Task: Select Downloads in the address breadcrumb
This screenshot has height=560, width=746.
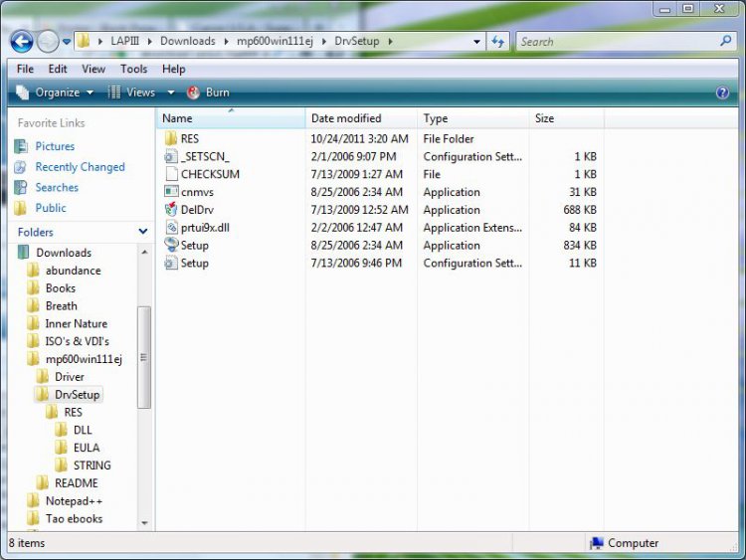Action: 187,41
